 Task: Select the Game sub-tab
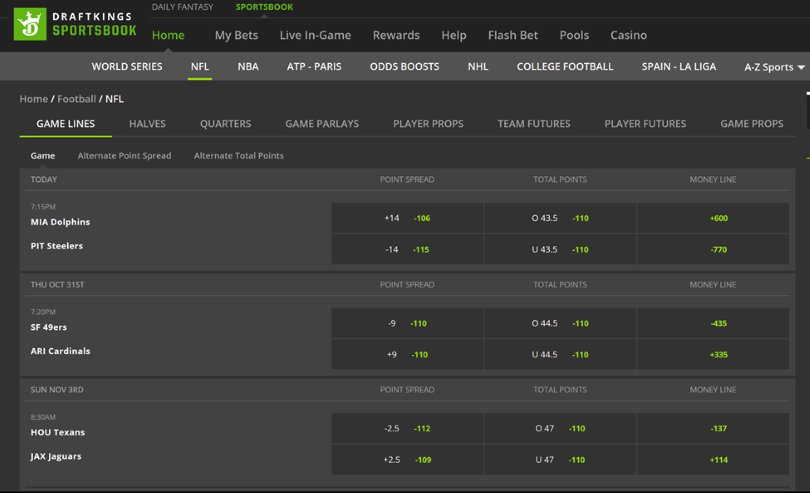coord(42,156)
